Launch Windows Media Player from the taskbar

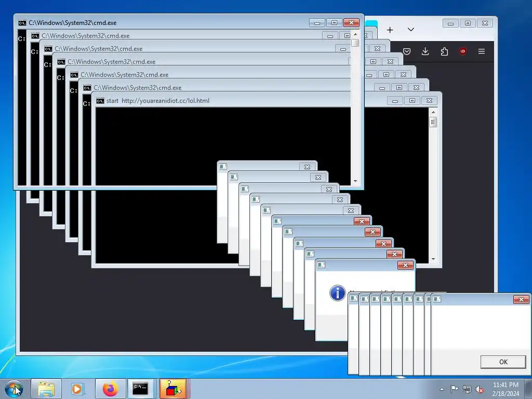(x=77, y=389)
